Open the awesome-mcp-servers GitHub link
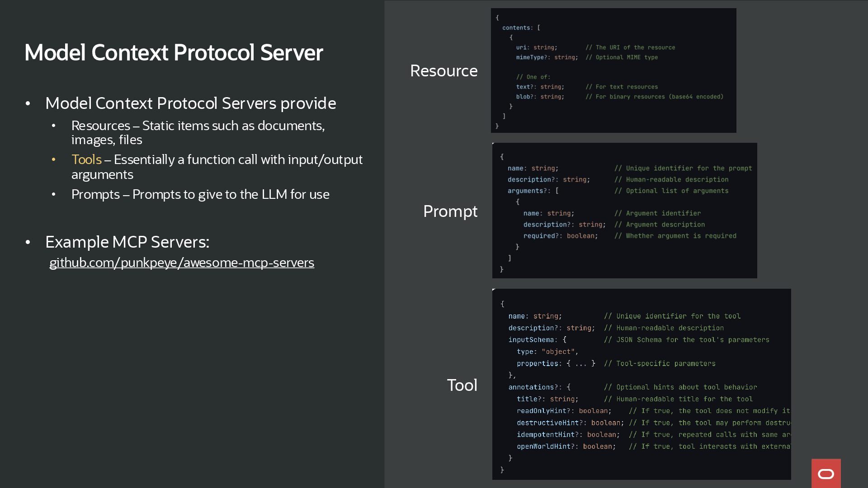The image size is (868, 488). click(181, 263)
